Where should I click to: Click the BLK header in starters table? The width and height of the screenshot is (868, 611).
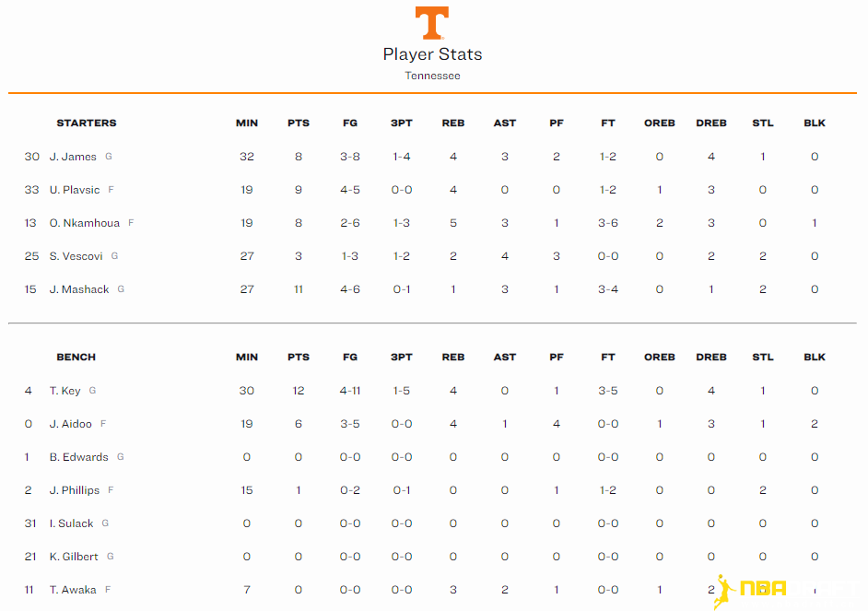pos(815,123)
